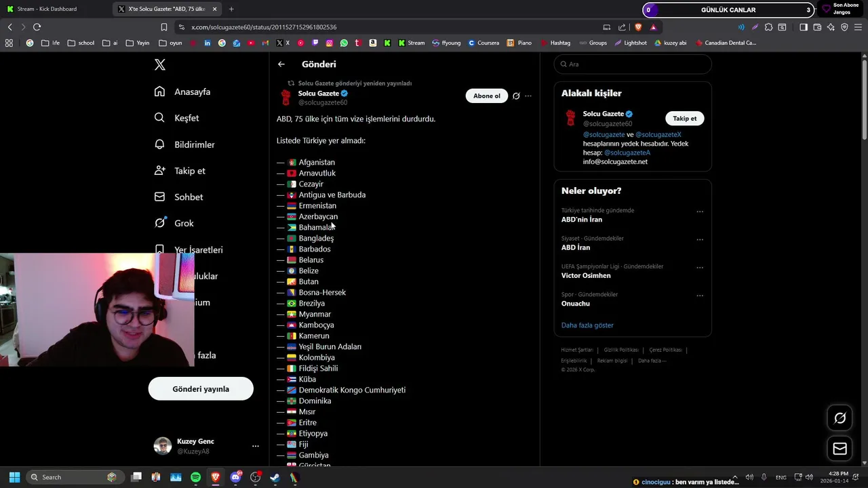Open Keşfet explore page

[x=176, y=118]
